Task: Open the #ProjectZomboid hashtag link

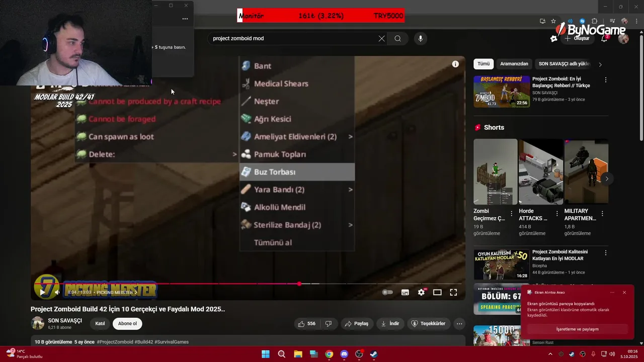Action: (115, 342)
